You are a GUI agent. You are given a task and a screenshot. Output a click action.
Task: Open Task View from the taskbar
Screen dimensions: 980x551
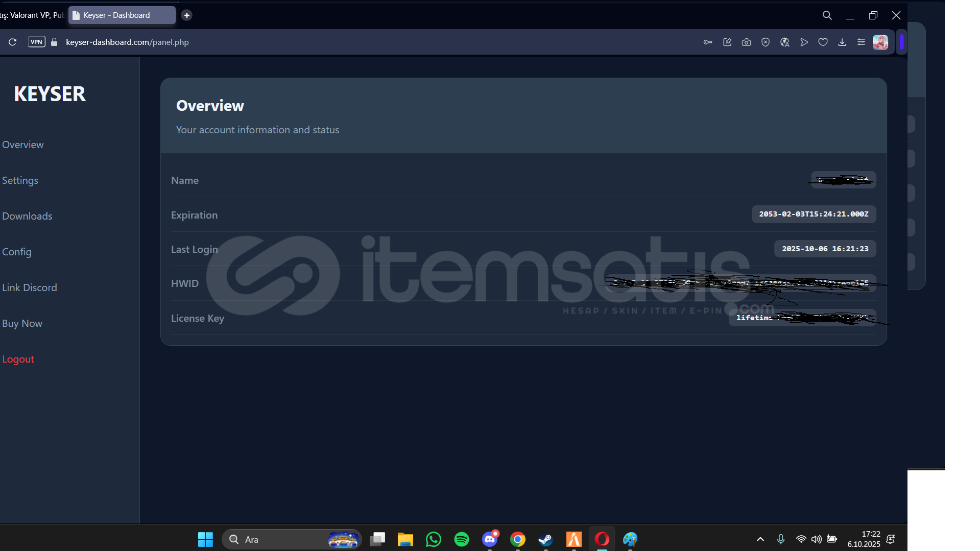[377, 539]
